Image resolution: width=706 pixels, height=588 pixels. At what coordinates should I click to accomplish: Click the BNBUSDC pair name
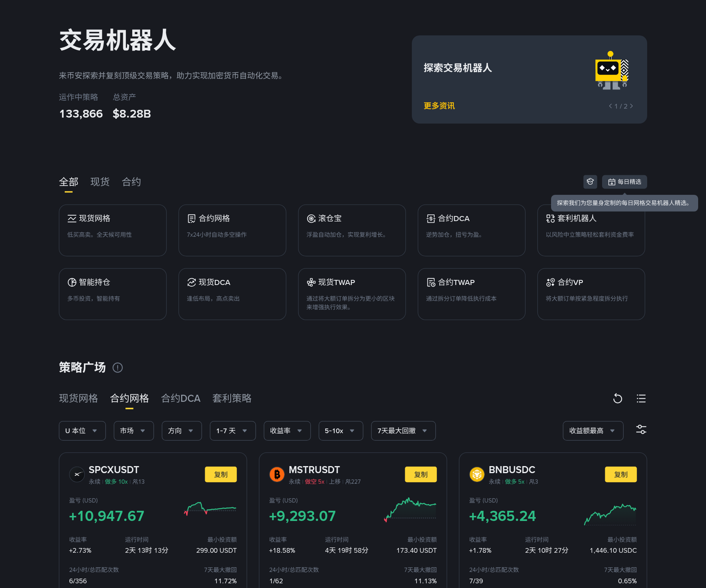coord(512,470)
